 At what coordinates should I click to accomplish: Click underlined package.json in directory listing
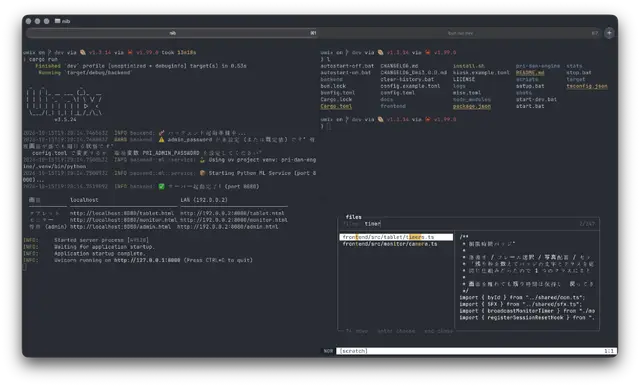pos(472,106)
